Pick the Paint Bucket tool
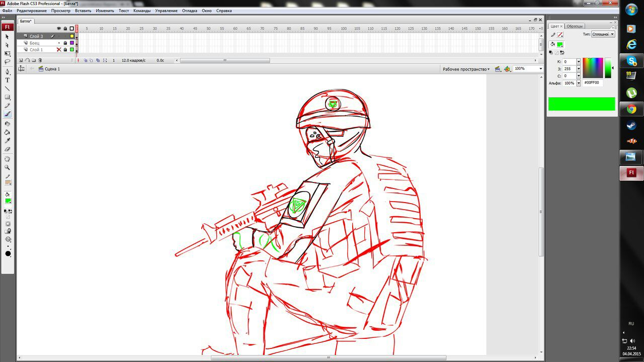The image size is (644, 362). [8, 132]
